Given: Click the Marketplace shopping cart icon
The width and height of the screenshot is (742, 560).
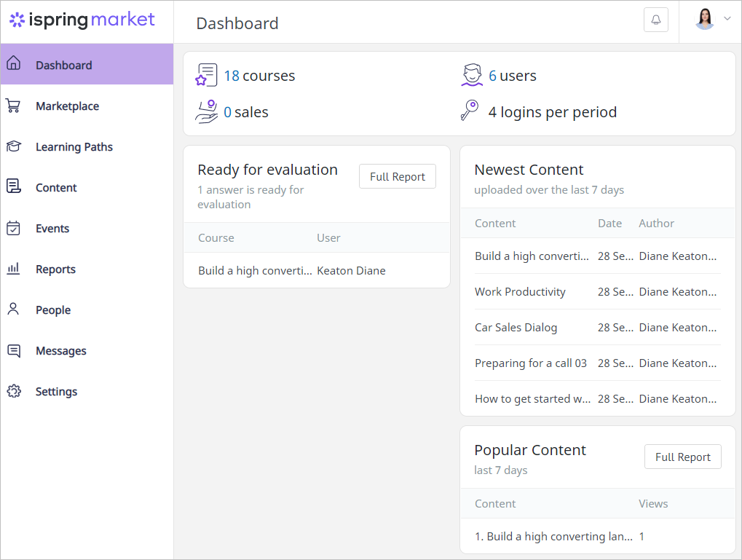Looking at the screenshot, I should coord(13,106).
